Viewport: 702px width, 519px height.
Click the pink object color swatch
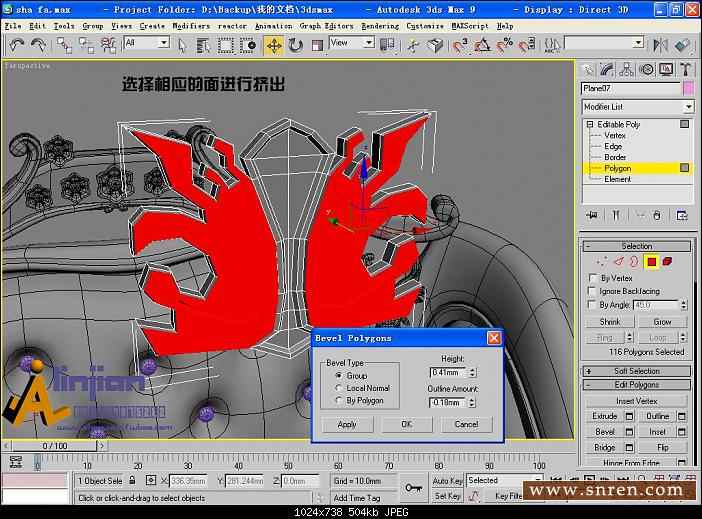pos(688,88)
